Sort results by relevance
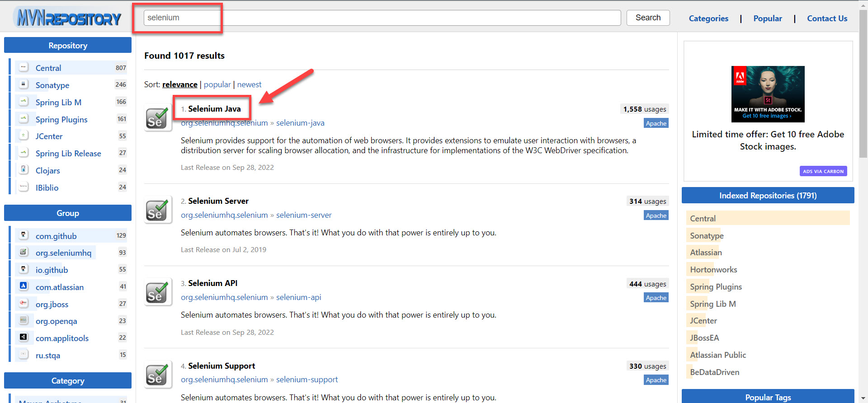Viewport: 868px width, 403px height. (x=180, y=84)
